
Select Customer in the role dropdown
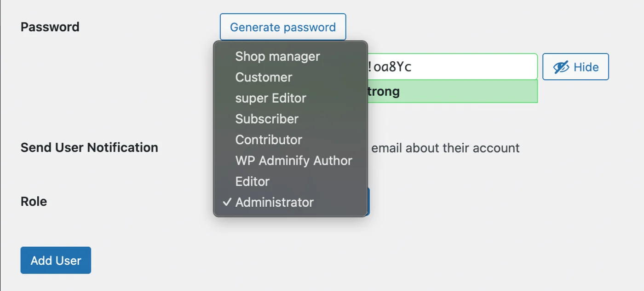coord(263,77)
